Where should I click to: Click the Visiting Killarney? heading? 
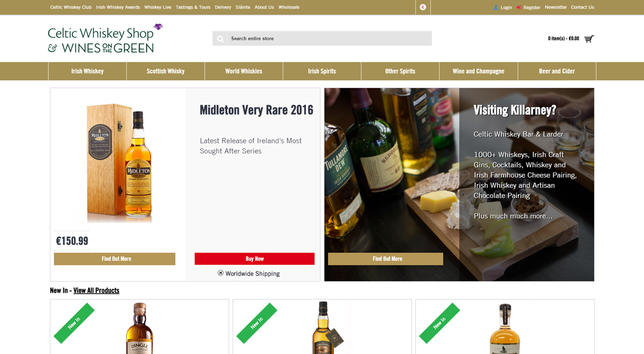pyautogui.click(x=515, y=110)
